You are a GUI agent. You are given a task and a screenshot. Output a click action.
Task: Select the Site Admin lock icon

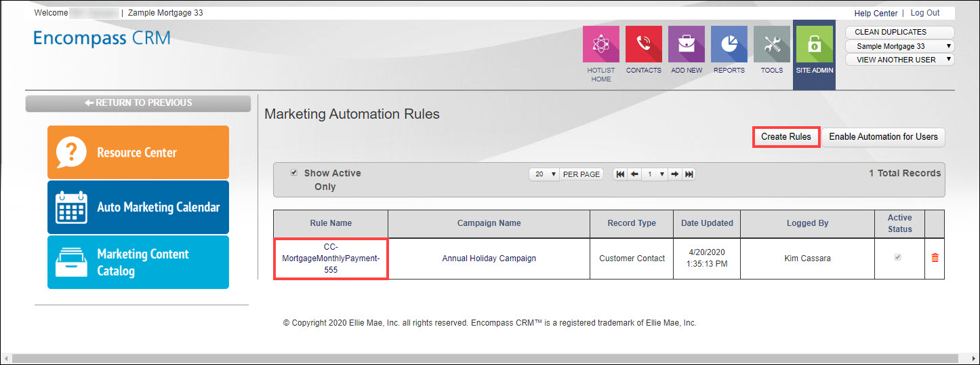(814, 44)
